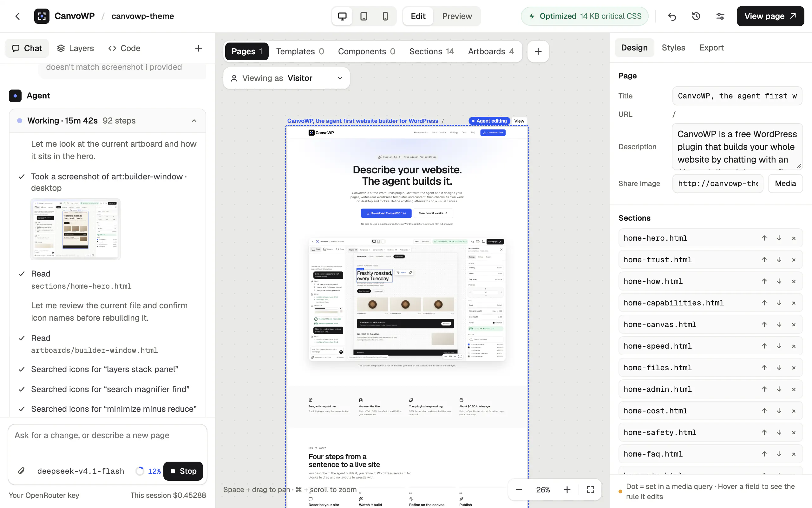Select the Pages tab
Viewport: 812px width, 508px height.
click(247, 51)
